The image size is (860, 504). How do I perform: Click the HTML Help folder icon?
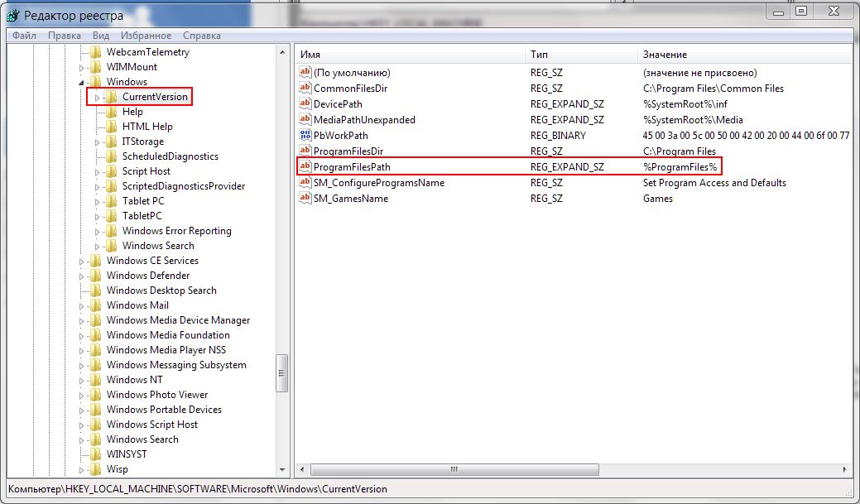coord(112,126)
